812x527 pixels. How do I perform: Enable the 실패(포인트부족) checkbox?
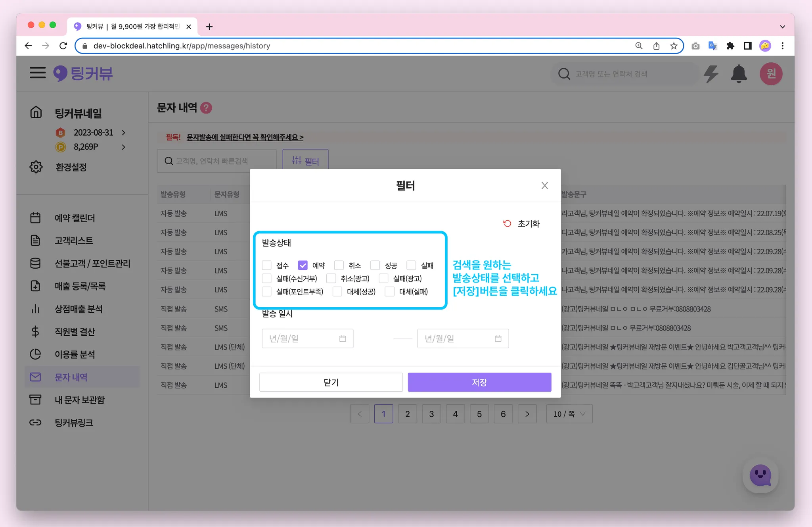tap(267, 292)
